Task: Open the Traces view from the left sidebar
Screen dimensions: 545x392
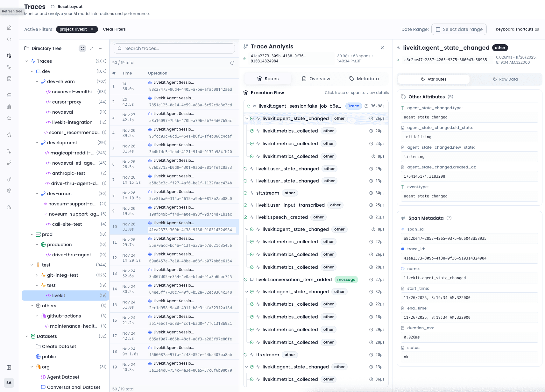Action: [9, 56]
